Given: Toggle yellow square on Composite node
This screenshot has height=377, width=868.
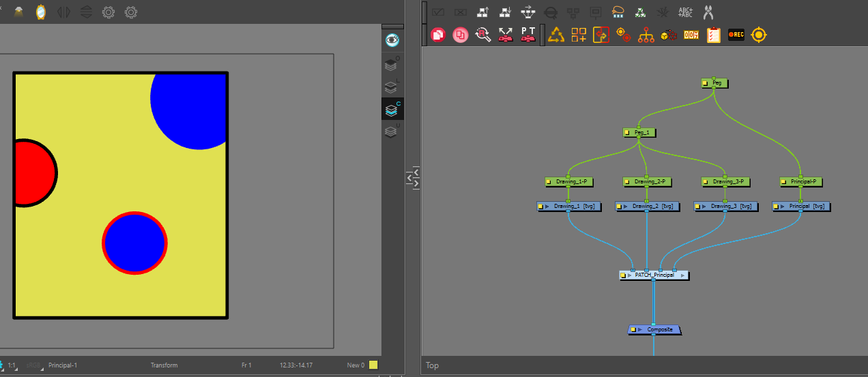Looking at the screenshot, I should pyautogui.click(x=633, y=330).
